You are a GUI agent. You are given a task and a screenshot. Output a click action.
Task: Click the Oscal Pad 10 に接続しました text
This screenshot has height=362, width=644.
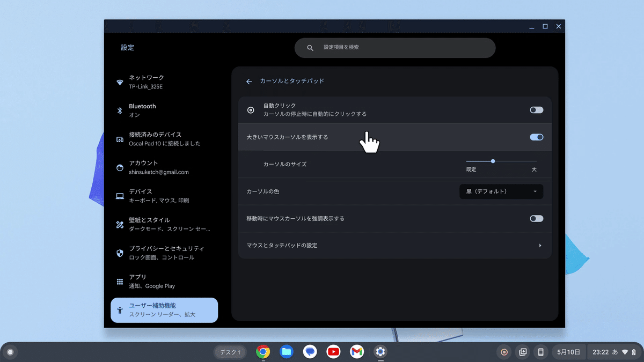(165, 144)
